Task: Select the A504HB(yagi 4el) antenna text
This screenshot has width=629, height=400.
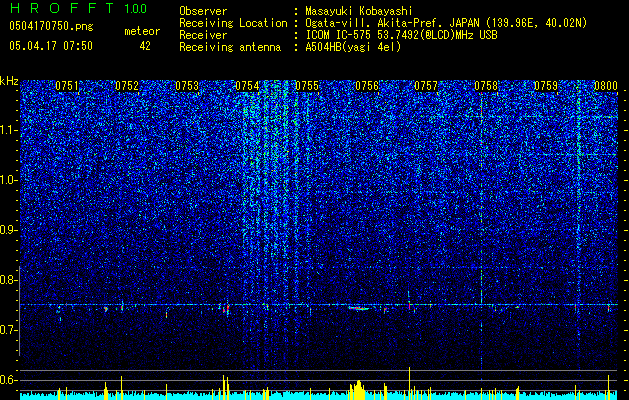Action: 353,47
